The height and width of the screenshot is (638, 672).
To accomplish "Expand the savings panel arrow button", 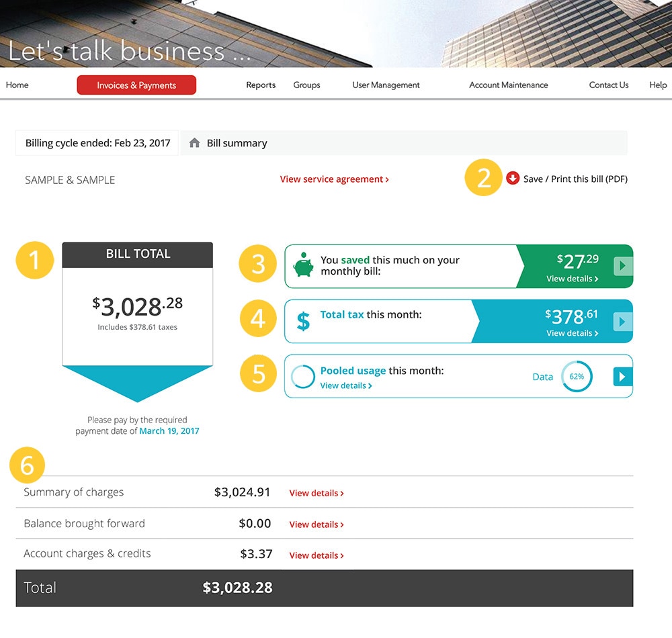I will 622,267.
